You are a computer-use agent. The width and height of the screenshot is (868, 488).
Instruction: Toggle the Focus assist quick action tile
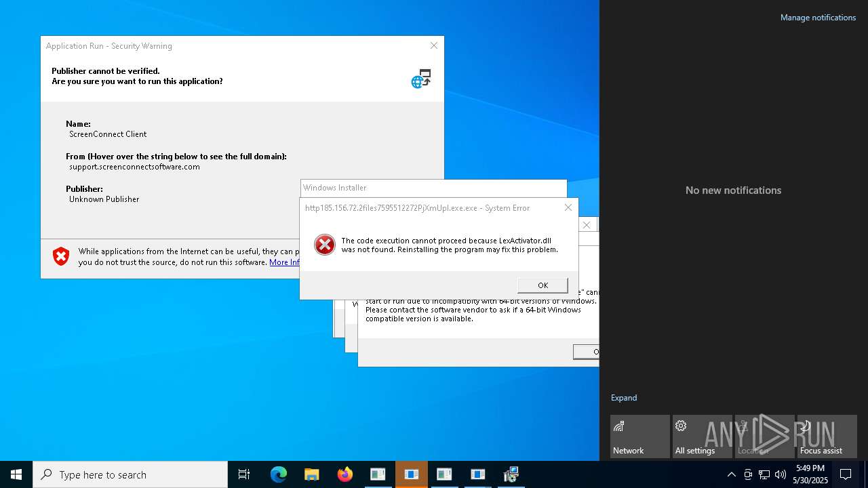coord(827,436)
